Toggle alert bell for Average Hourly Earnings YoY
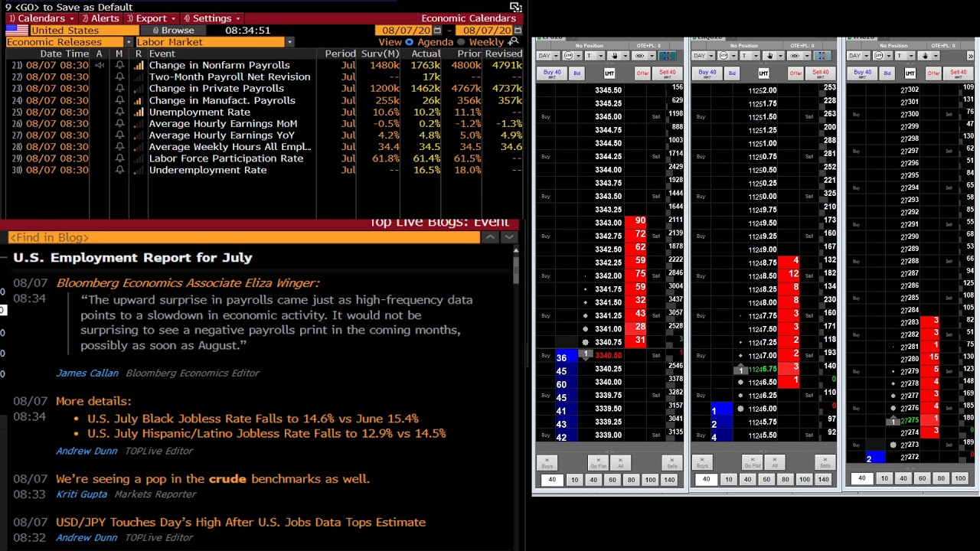Screen dimensions: 980x551 pyautogui.click(x=119, y=135)
